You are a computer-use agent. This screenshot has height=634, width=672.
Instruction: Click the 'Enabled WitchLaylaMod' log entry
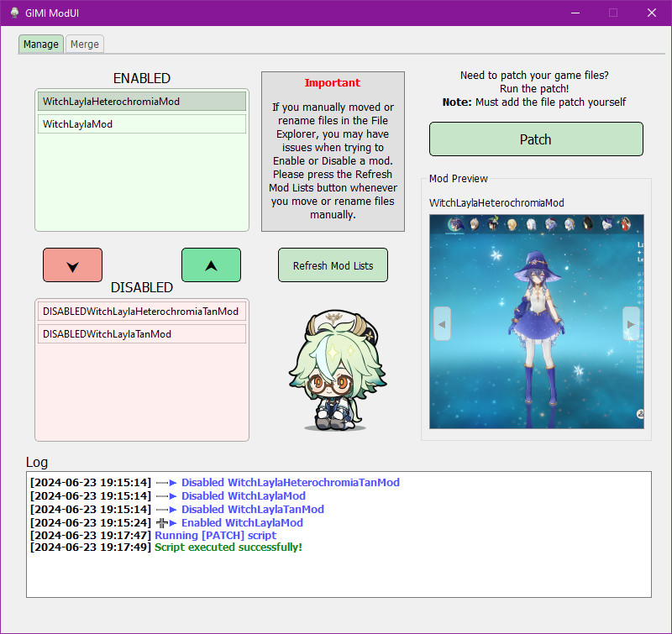242,522
